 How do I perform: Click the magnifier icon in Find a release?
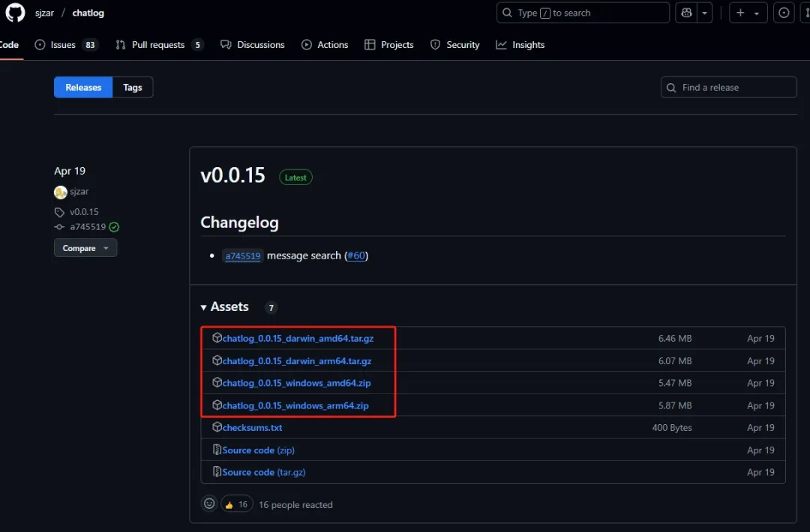(x=671, y=88)
